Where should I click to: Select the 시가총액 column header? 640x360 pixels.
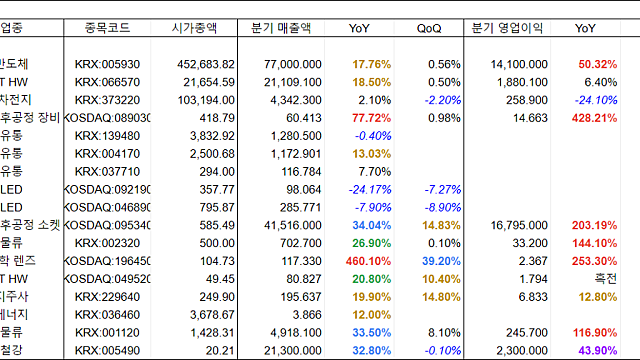pos(194,28)
